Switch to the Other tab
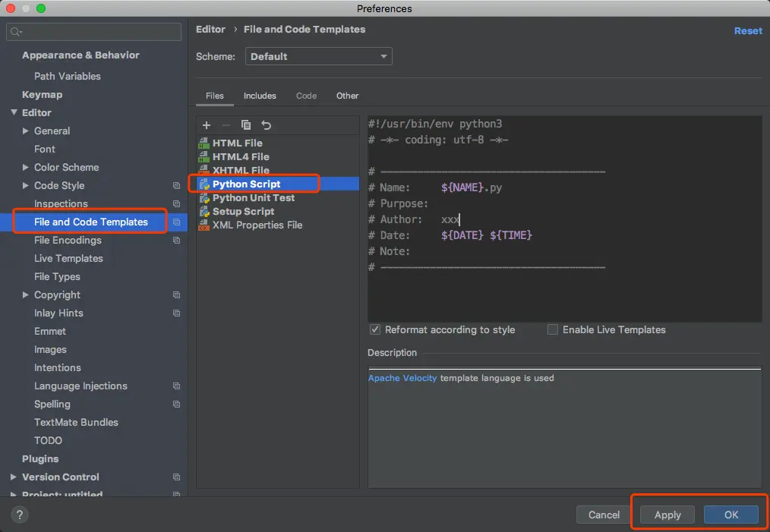This screenshot has height=532, width=770. 347,96
